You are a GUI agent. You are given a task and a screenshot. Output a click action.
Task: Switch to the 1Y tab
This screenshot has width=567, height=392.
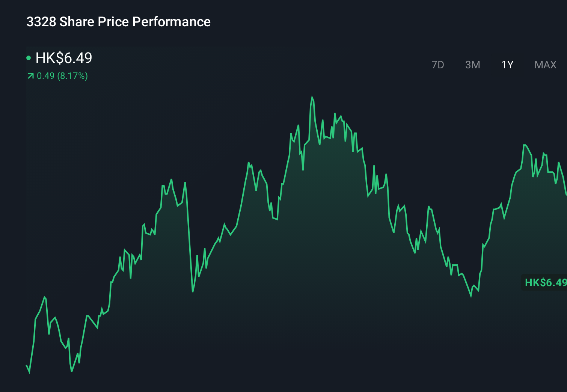tap(507, 65)
